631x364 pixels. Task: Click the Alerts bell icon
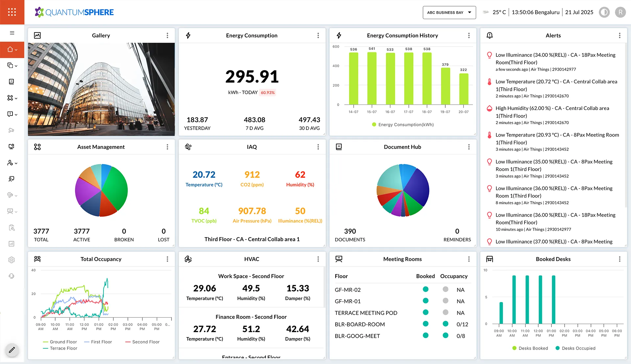coord(489,35)
